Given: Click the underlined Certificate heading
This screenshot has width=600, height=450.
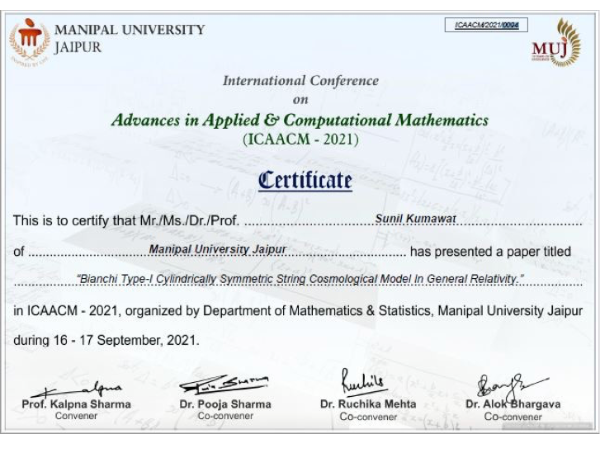Looking at the screenshot, I should (x=305, y=181).
